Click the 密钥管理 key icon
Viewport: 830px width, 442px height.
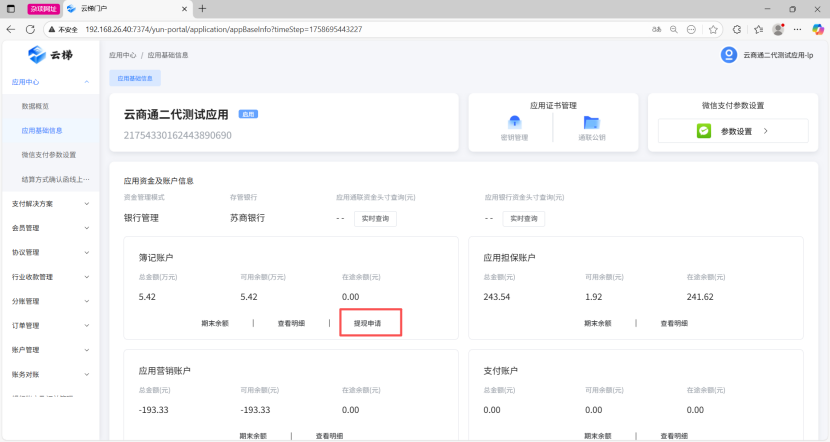click(x=513, y=122)
